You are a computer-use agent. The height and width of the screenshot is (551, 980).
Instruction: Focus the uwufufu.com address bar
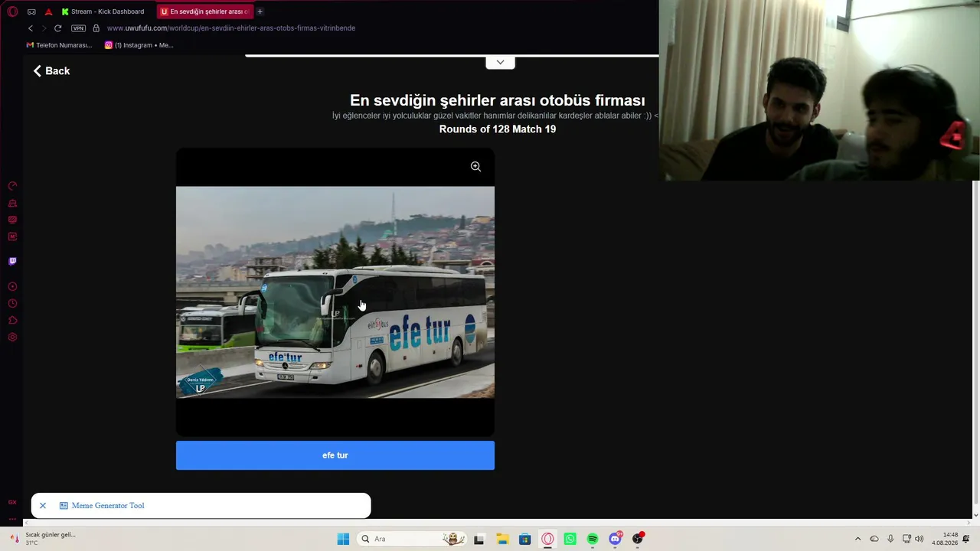coord(231,28)
